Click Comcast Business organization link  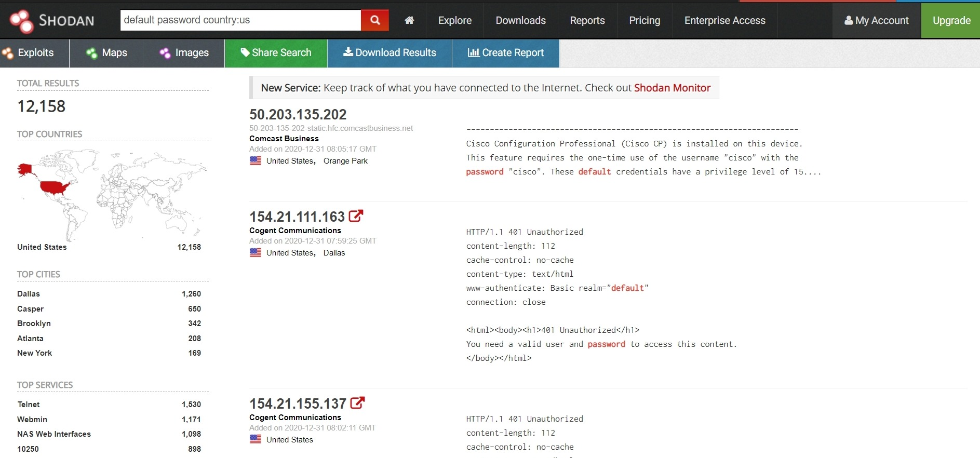click(x=284, y=139)
